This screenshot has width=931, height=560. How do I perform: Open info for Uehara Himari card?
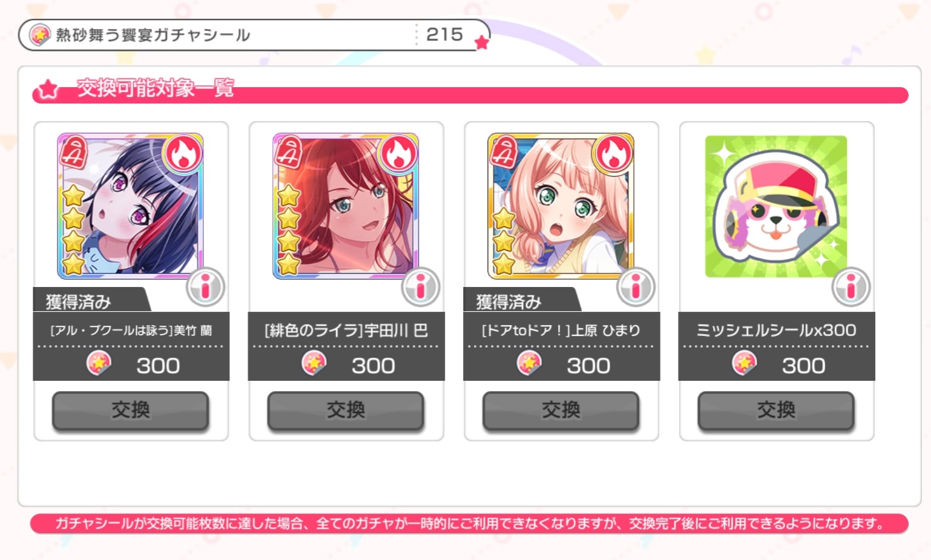[x=636, y=287]
